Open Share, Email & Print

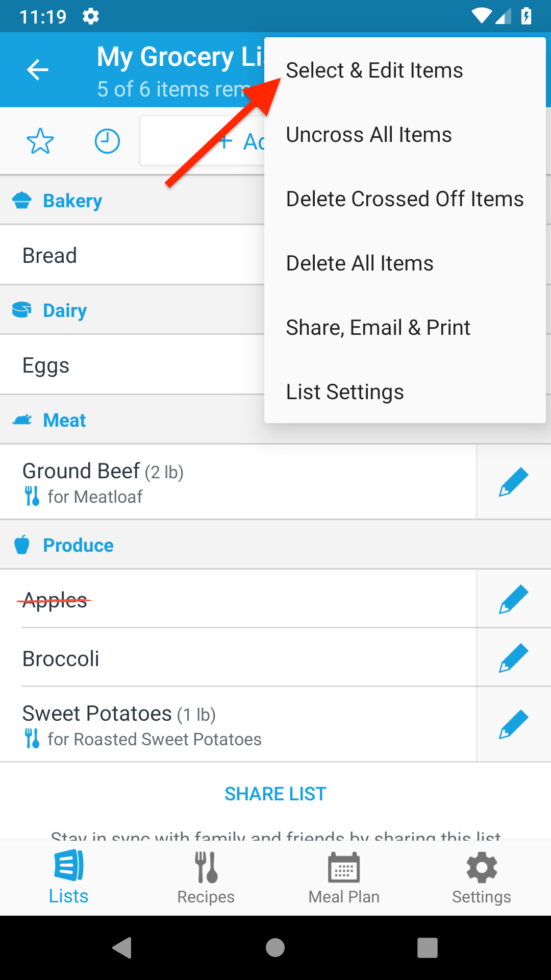point(378,328)
